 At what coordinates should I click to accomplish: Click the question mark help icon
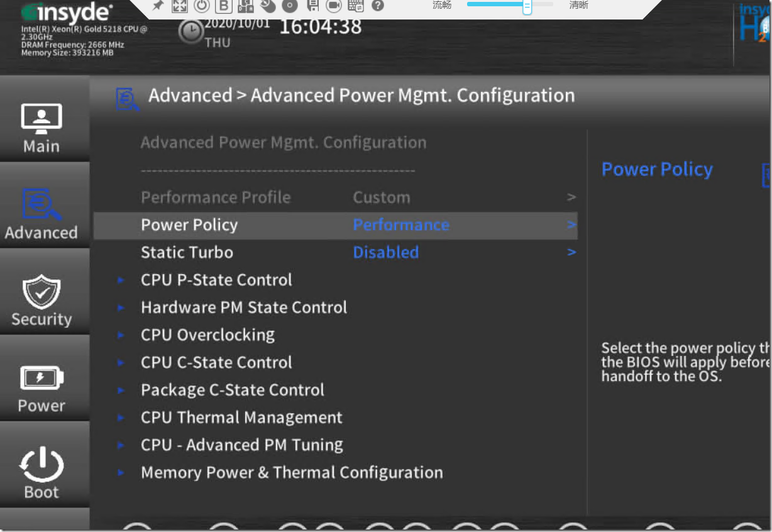pyautogui.click(x=377, y=6)
